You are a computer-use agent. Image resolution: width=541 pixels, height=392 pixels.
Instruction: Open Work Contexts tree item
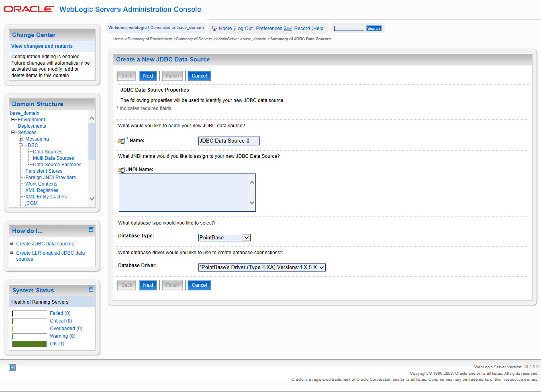(x=41, y=184)
